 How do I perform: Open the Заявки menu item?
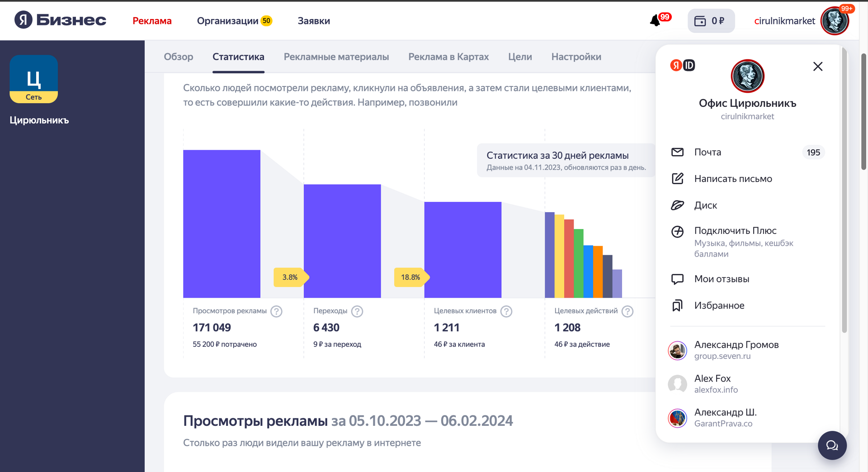(x=314, y=21)
